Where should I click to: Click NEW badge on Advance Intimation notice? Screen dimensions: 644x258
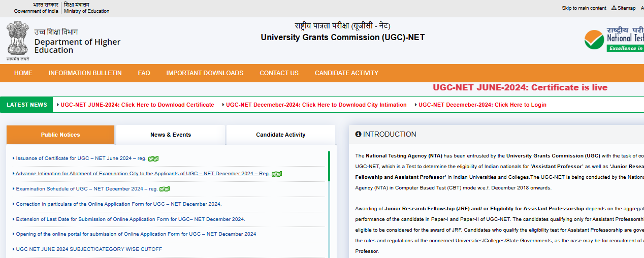click(277, 174)
